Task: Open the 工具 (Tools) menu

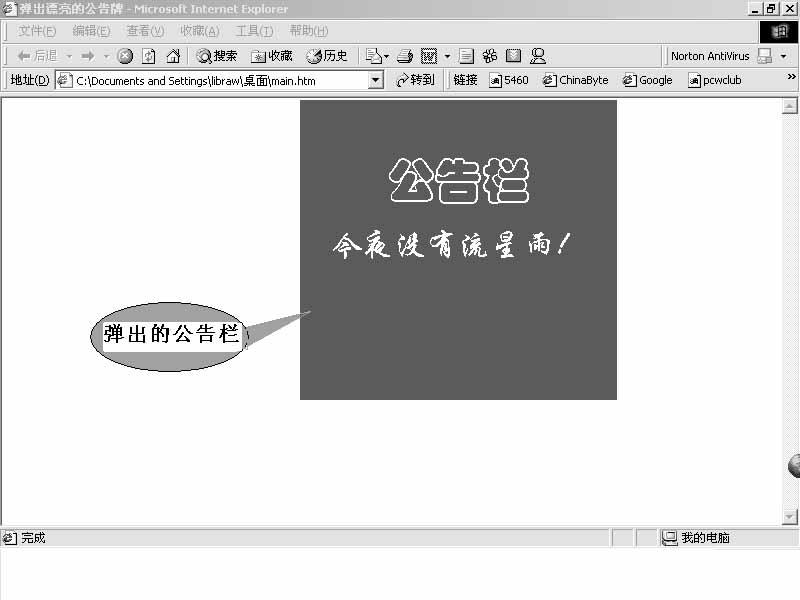Action: [254, 30]
